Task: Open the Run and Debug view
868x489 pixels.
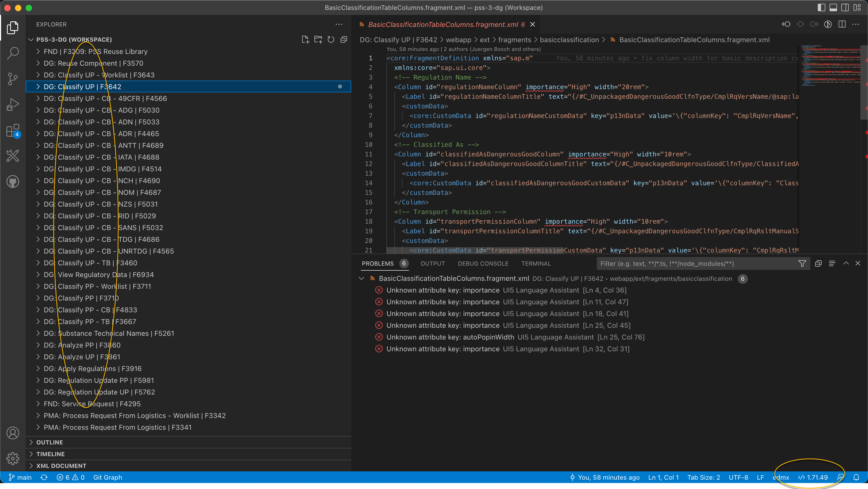Action: point(13,104)
